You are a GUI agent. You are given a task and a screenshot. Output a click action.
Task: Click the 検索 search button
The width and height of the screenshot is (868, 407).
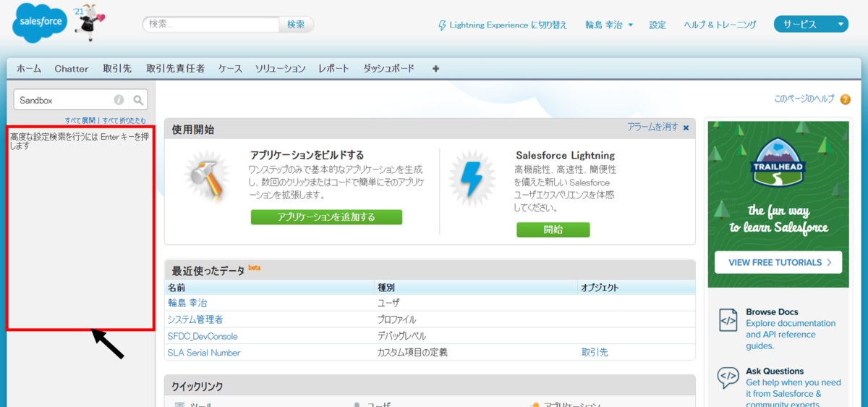pyautogui.click(x=296, y=24)
